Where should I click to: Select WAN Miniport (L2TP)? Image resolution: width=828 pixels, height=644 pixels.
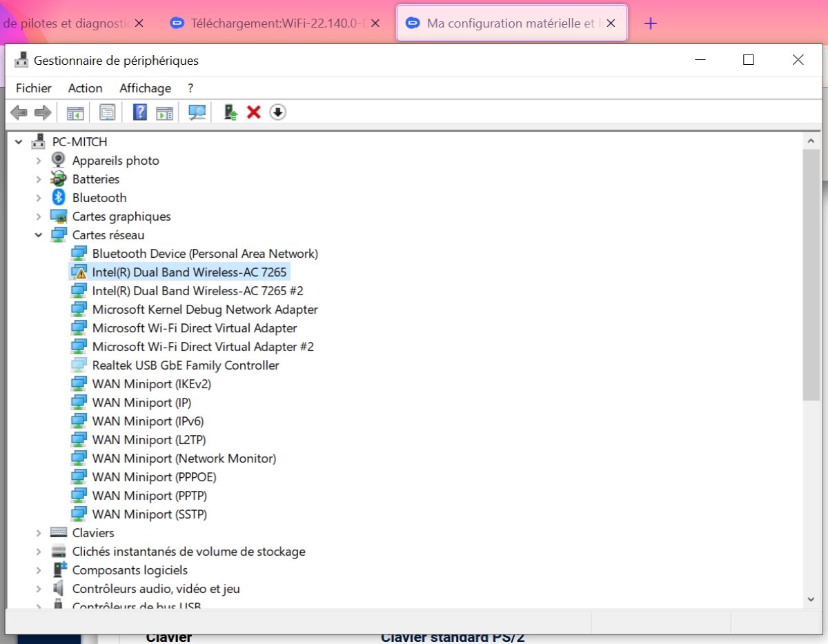click(x=149, y=439)
